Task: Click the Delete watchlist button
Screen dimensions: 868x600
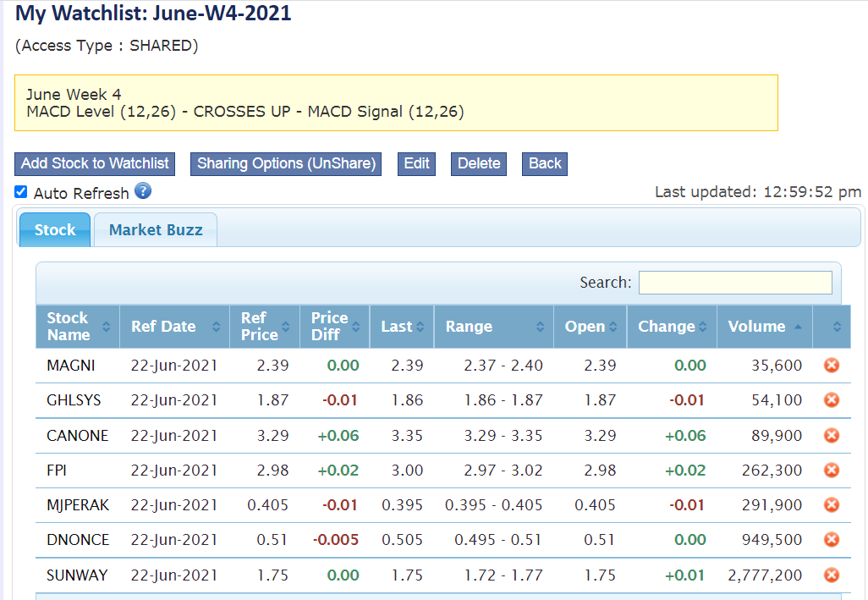Action: pyautogui.click(x=479, y=164)
